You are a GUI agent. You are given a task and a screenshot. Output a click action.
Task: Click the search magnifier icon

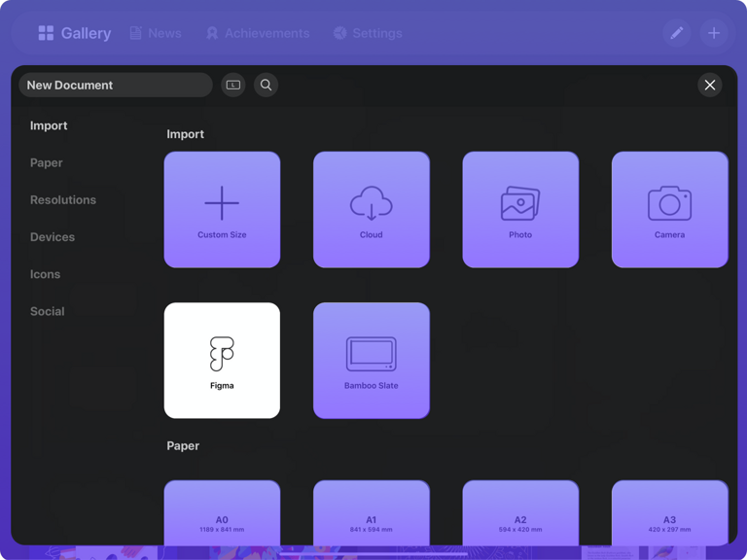coord(266,85)
